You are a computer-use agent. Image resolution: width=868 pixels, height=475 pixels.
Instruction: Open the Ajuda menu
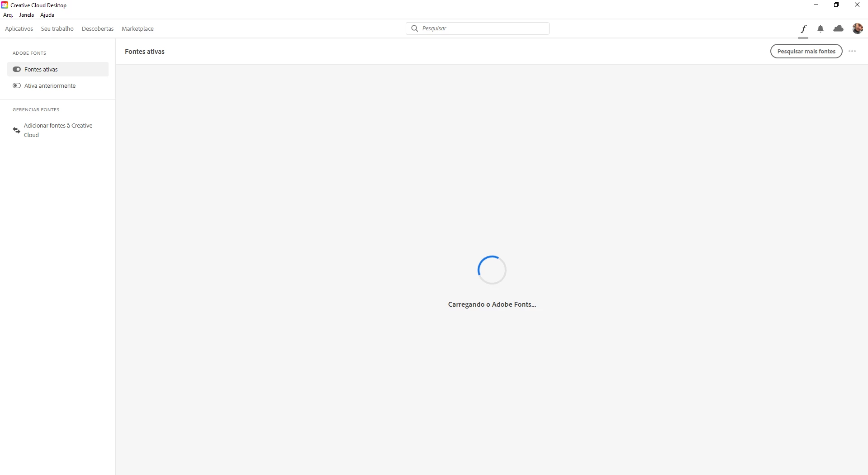click(47, 15)
